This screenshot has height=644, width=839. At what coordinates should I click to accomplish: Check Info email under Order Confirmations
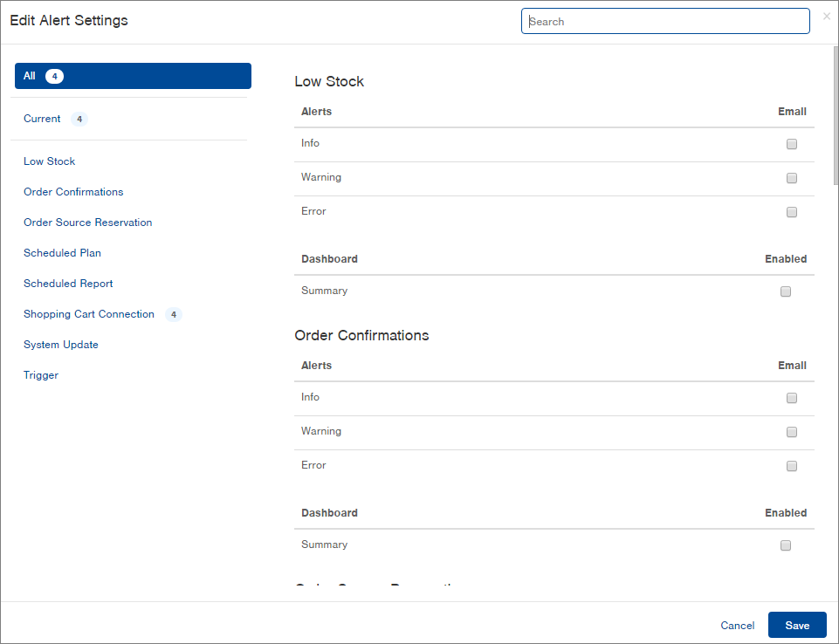[792, 397]
